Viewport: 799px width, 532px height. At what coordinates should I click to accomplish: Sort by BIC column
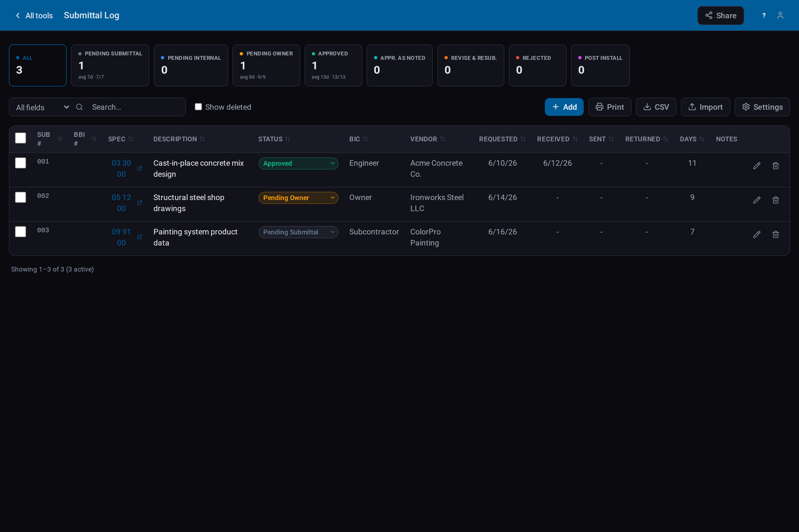click(358, 139)
